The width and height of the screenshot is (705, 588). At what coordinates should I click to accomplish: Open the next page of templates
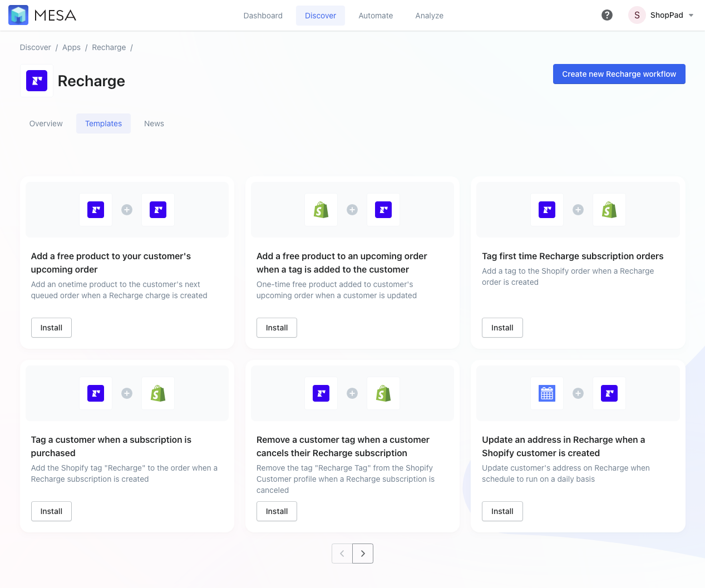[363, 554]
